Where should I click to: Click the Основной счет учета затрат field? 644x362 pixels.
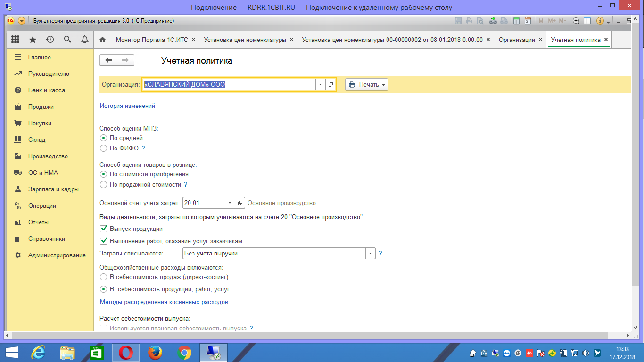point(204,203)
